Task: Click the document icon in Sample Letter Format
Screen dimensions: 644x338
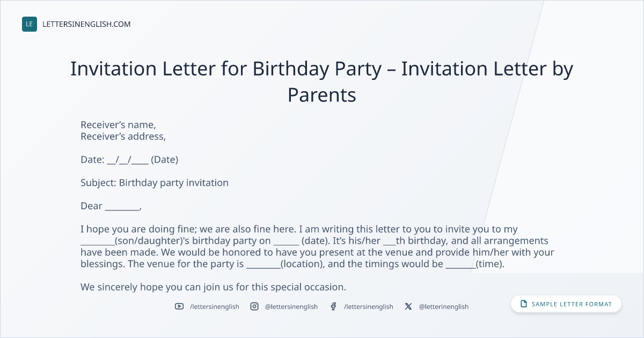Action: (524, 304)
